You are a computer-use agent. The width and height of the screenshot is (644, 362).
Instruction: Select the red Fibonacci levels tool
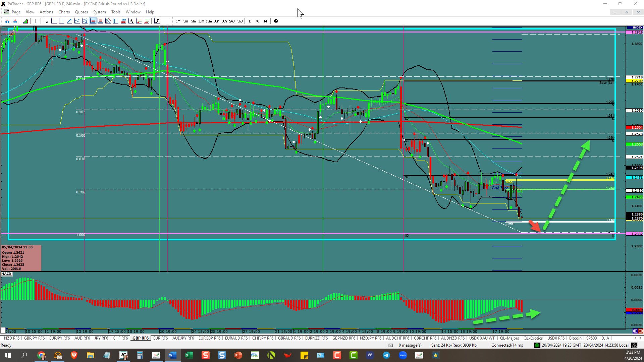click(x=100, y=21)
